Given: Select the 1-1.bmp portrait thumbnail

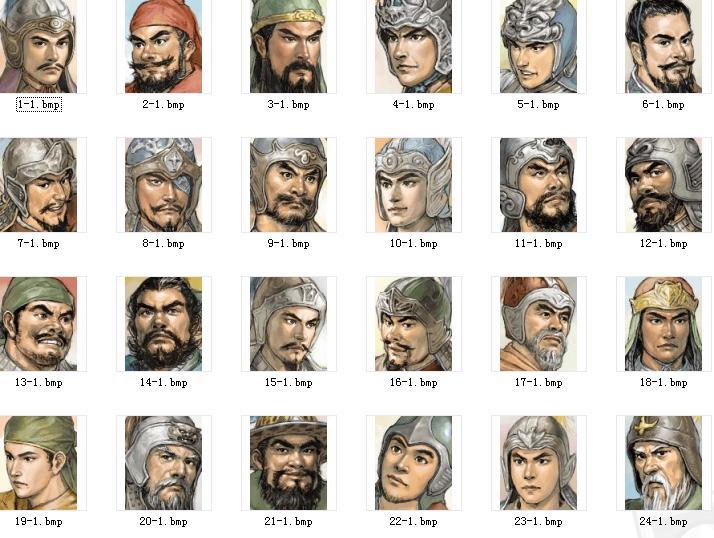Looking at the screenshot, I should coord(38,46).
